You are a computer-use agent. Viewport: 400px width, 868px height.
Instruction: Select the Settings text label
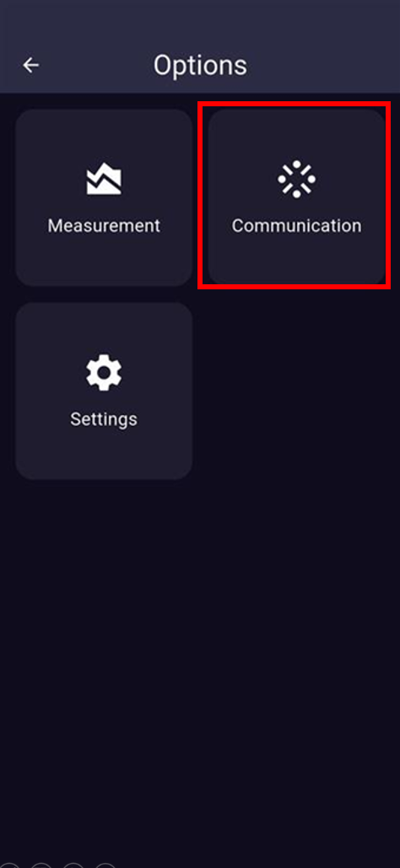coord(104,419)
